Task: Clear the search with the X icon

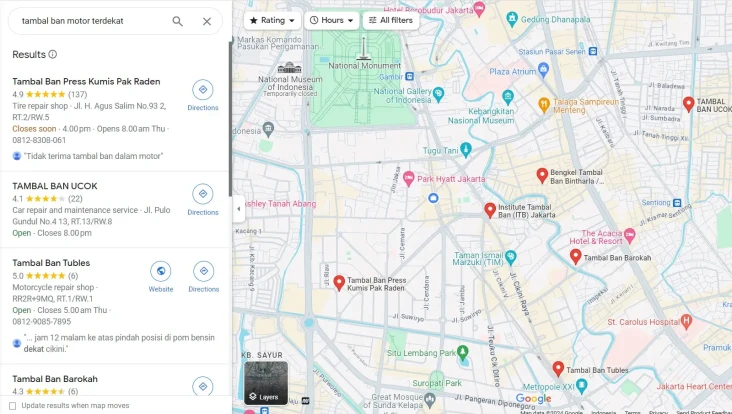Action: pyautogui.click(x=207, y=21)
